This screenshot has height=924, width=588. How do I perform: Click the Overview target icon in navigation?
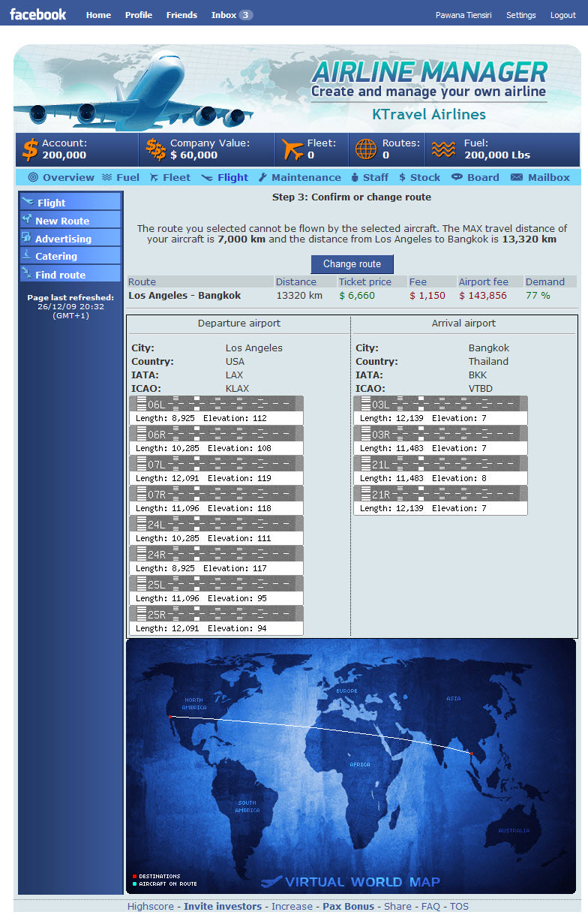tap(33, 177)
